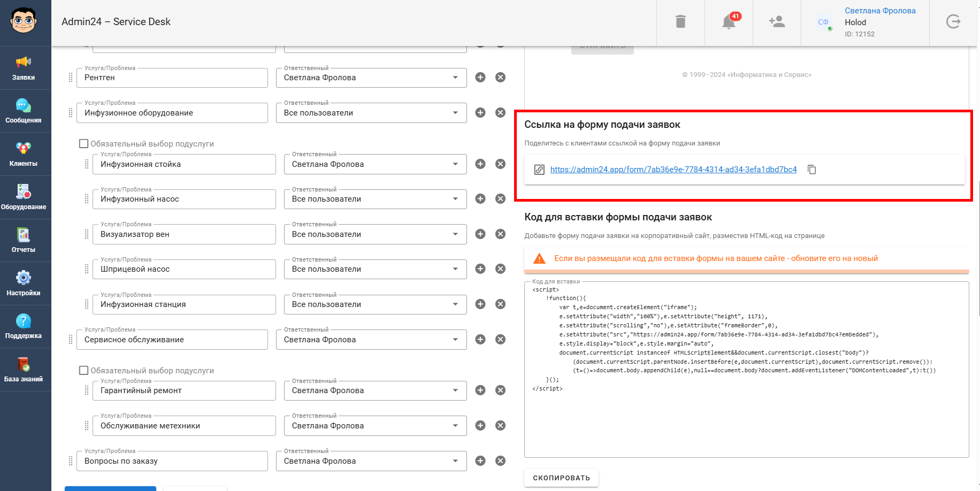This screenshot has width=980, height=491.
Task: Open responsible dropdown for Рентген
Action: click(x=371, y=78)
